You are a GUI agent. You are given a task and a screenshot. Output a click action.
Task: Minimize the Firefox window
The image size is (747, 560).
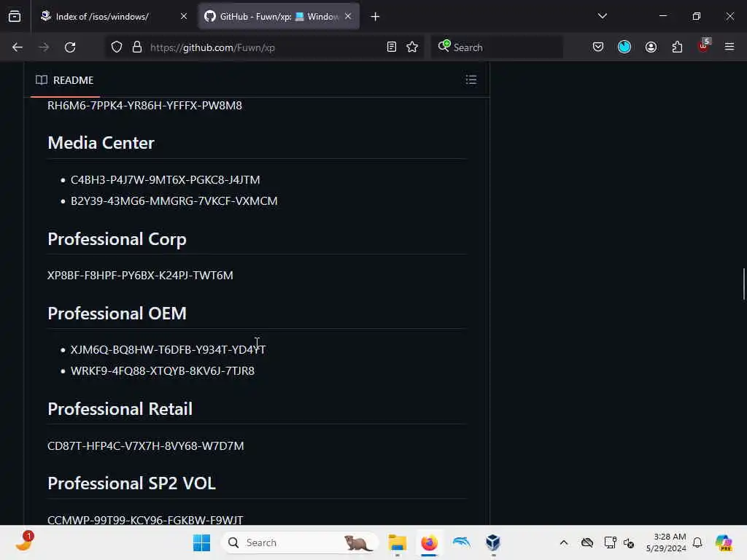(x=662, y=16)
